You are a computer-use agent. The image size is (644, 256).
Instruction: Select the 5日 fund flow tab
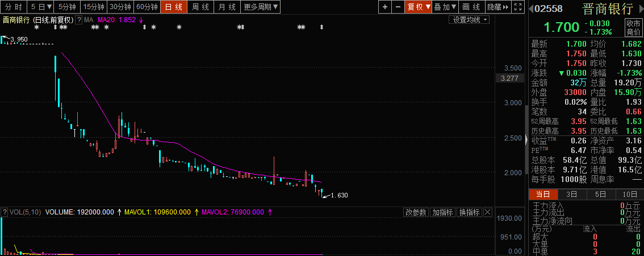600,194
